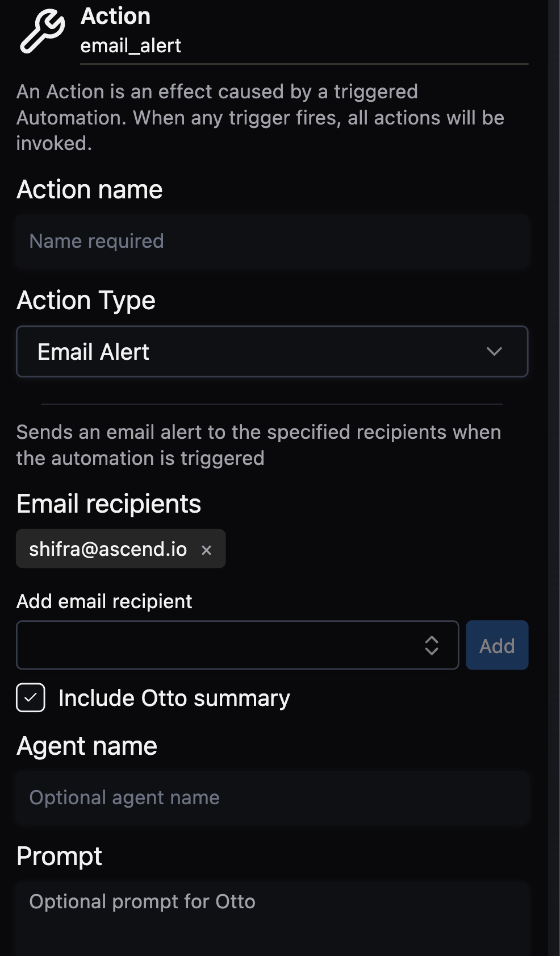Viewport: 560px width, 956px height.
Task: Click the wrench Action icon
Action: click(42, 31)
